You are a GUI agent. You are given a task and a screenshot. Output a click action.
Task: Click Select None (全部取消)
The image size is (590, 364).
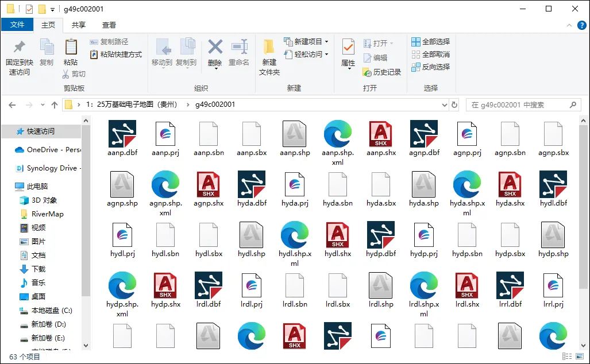click(x=431, y=55)
